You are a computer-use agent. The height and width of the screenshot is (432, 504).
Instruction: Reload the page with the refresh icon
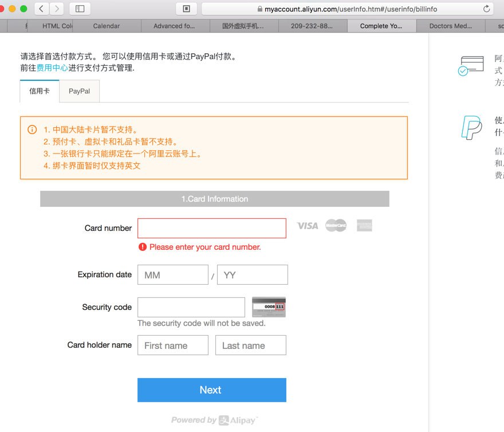[x=486, y=9]
